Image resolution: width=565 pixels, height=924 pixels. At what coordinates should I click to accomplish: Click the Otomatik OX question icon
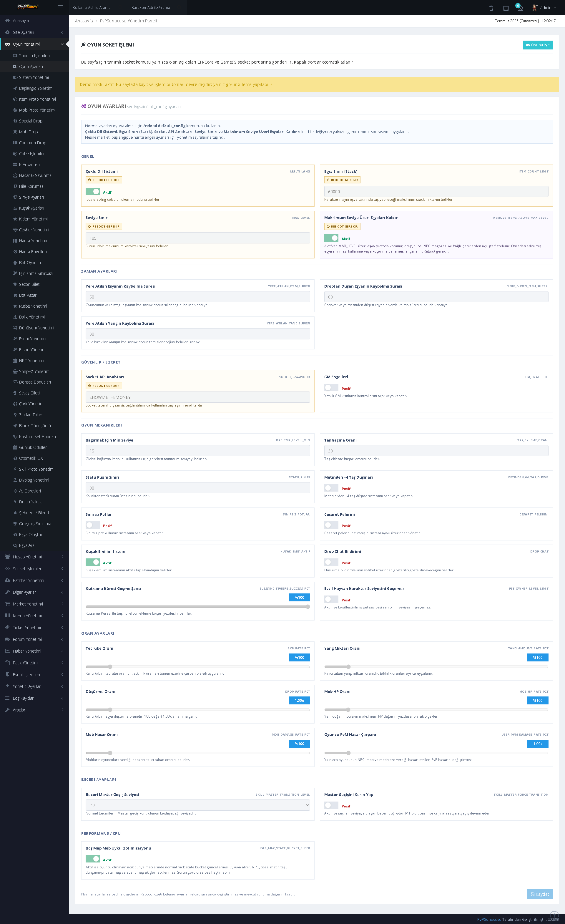pyautogui.click(x=15, y=458)
